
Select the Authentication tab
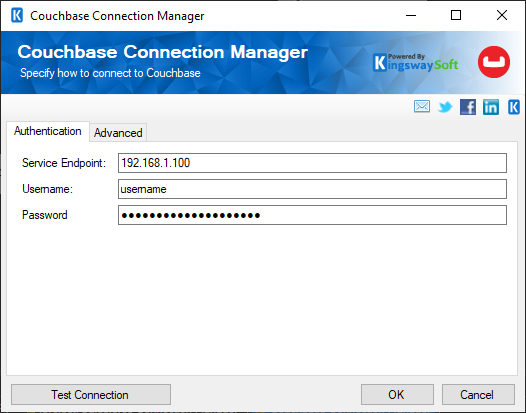pos(48,131)
